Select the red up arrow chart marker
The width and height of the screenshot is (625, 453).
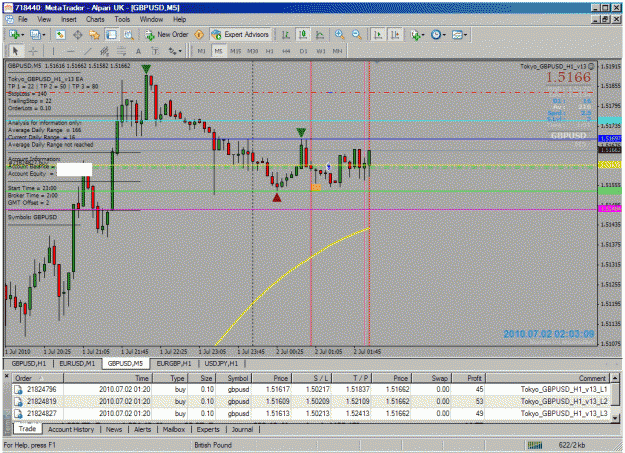(x=277, y=197)
